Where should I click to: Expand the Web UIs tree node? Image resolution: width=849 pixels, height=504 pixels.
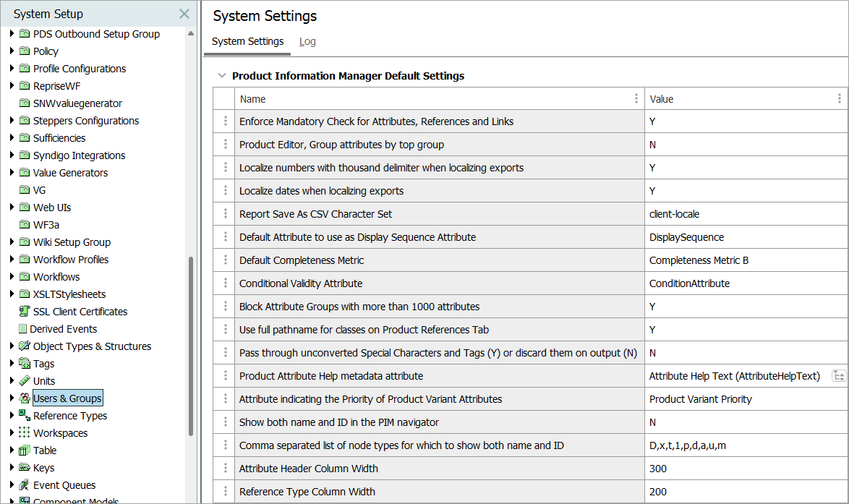point(12,208)
